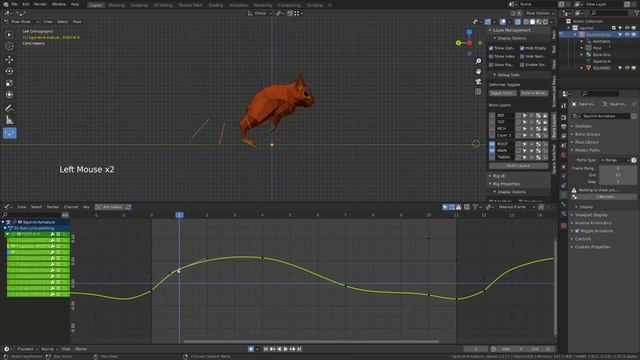Click the Play animation button

(x=286, y=349)
